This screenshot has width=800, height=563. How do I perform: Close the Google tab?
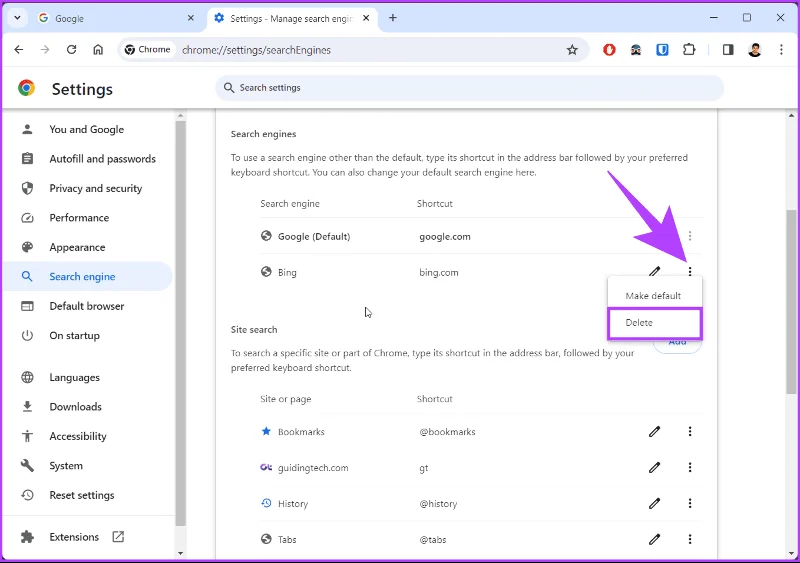[191, 18]
